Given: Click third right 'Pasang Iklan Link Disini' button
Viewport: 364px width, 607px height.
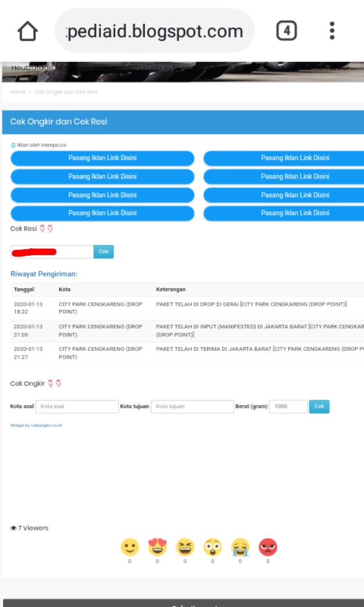Looking at the screenshot, I should coord(283,195).
